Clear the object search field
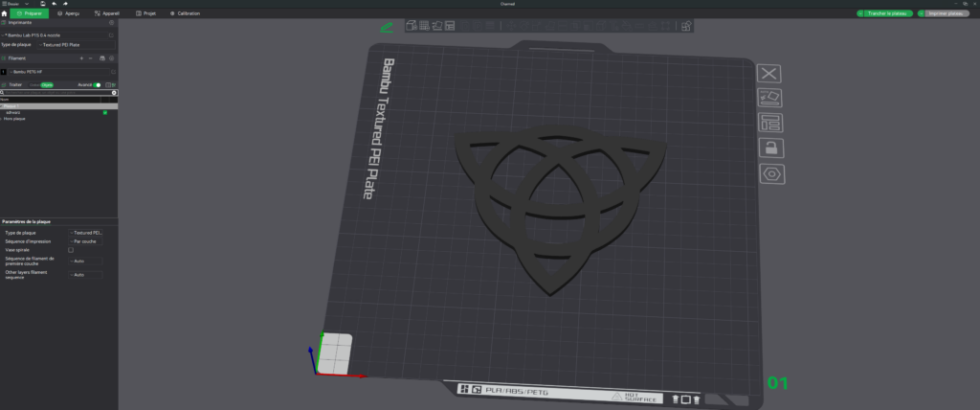Viewport: 980px width, 410px height. [x=115, y=92]
